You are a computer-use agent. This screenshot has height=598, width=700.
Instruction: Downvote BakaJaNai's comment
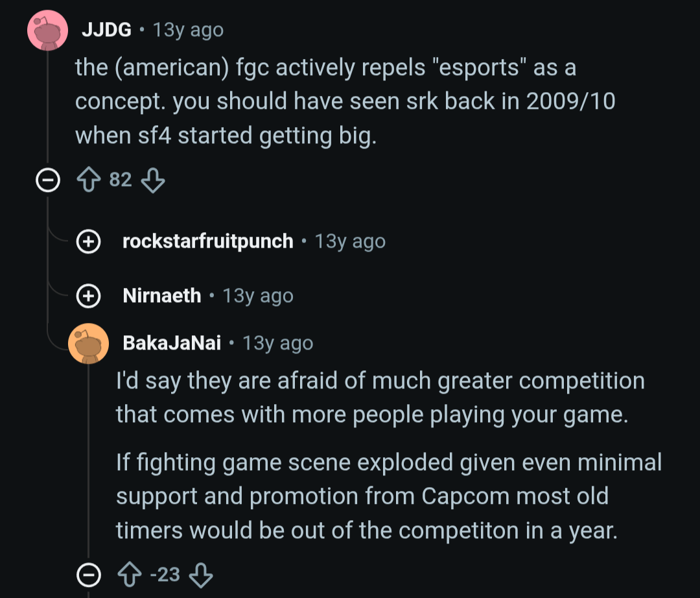201,575
